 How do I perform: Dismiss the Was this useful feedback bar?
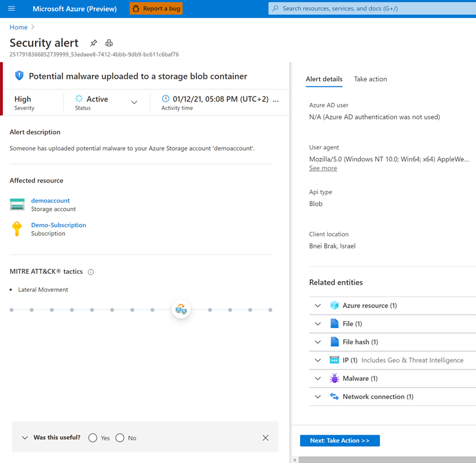coord(266,438)
